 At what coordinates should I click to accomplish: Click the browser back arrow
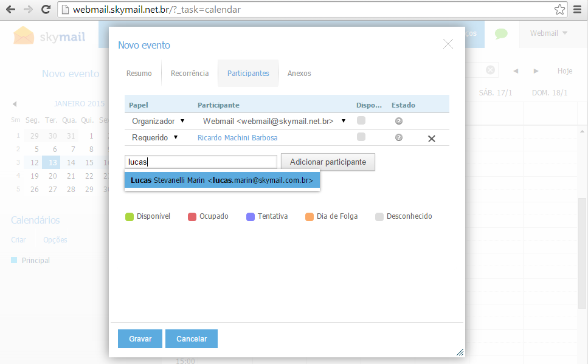click(x=11, y=9)
